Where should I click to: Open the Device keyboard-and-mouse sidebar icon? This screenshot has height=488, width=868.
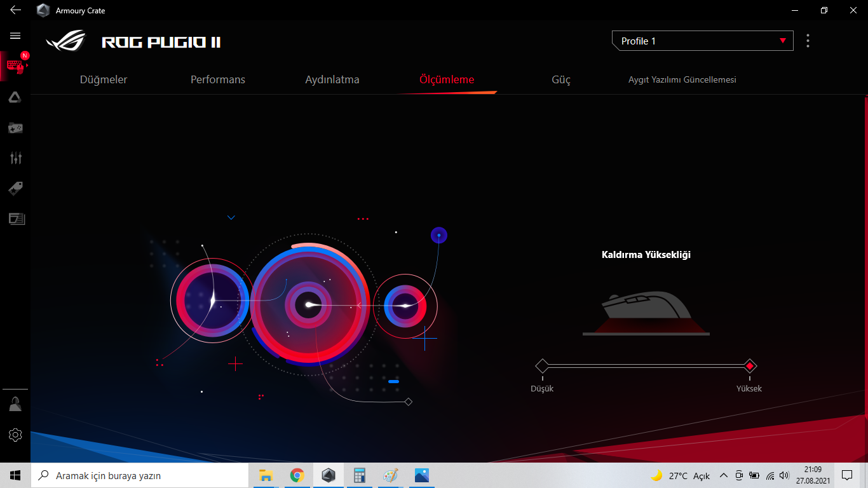pyautogui.click(x=15, y=66)
